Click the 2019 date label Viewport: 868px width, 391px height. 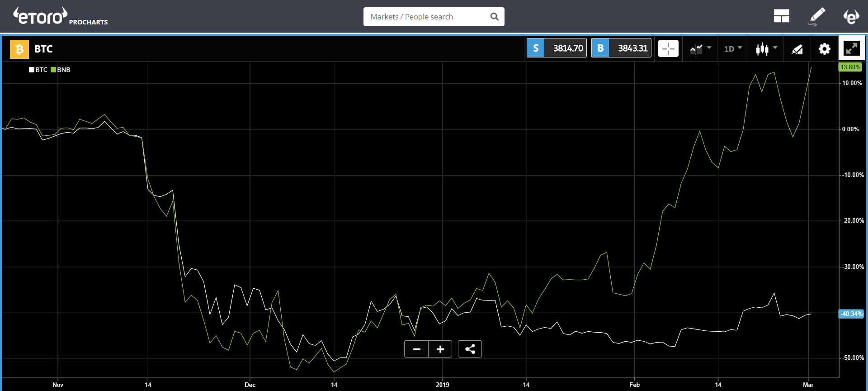point(443,385)
